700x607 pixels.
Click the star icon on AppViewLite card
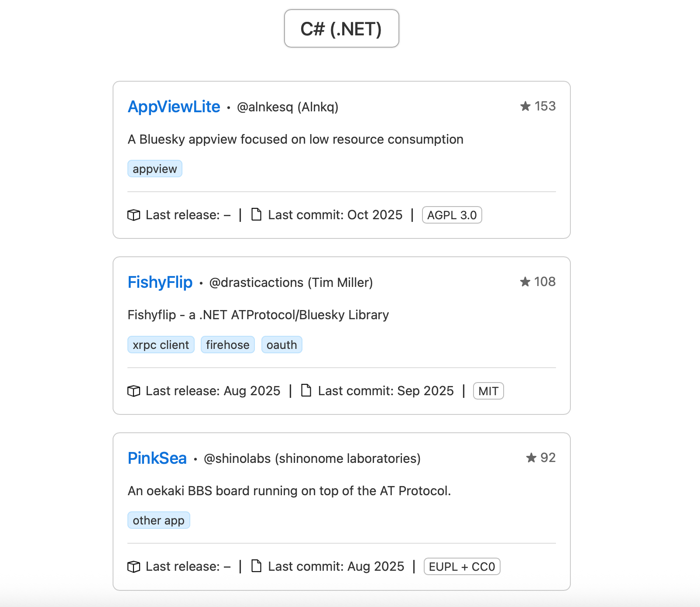tap(525, 106)
